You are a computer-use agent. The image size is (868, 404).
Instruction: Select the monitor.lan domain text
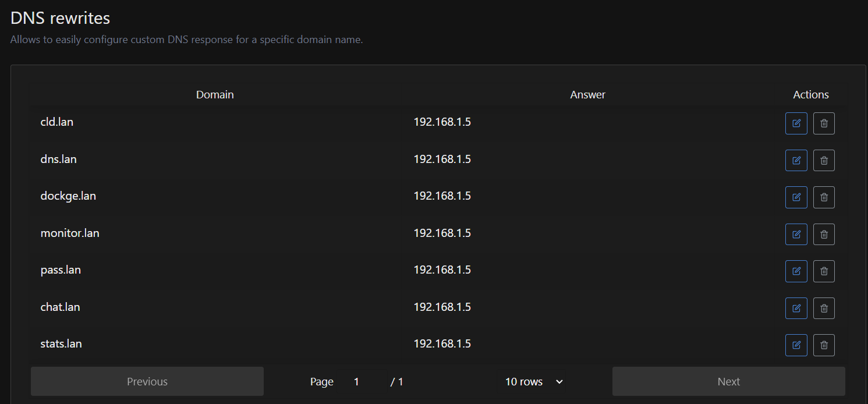point(70,233)
